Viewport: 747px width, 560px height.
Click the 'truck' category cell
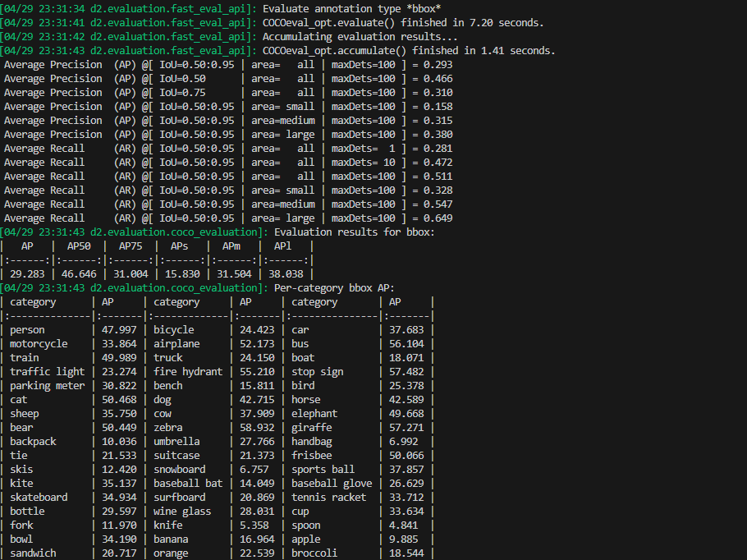click(168, 357)
